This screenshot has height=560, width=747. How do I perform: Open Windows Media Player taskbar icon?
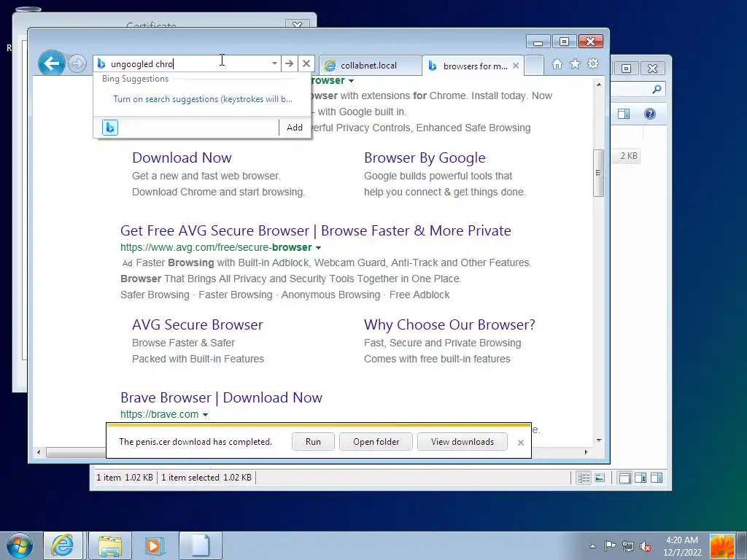click(x=155, y=545)
